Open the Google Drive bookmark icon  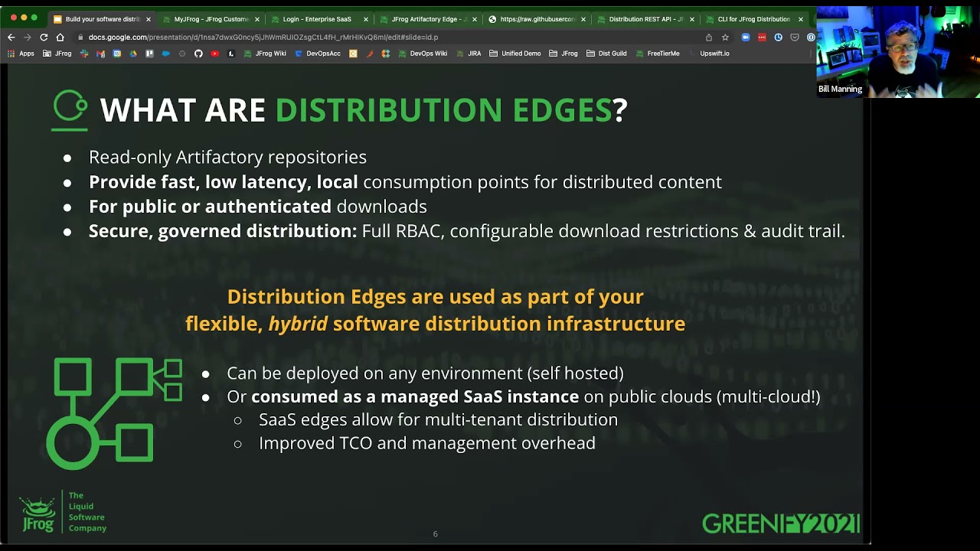(x=133, y=54)
